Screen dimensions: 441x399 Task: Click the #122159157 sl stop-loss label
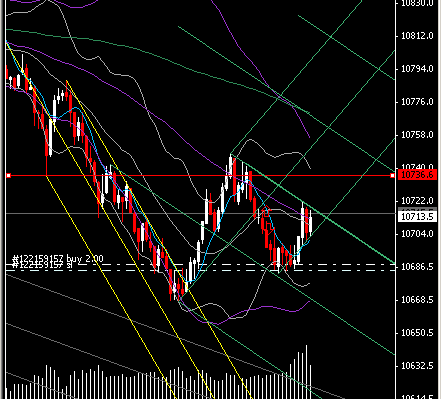[x=42, y=265]
